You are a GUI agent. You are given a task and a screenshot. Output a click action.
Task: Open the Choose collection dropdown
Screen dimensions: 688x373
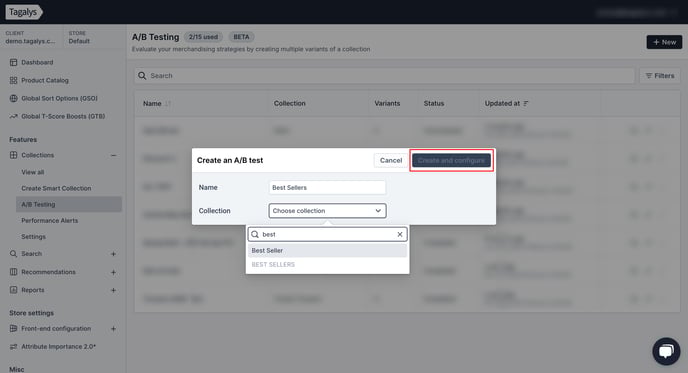[x=327, y=211]
